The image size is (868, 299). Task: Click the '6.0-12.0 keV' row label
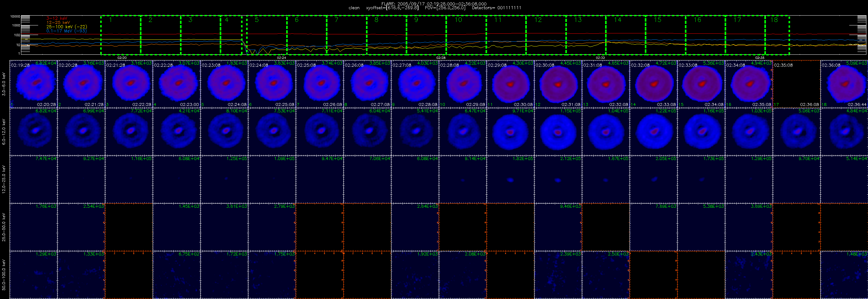click(x=4, y=132)
